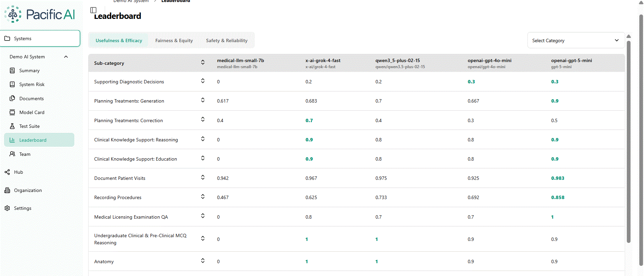Screen dimensions: 644x276
Task: Collapse the Demo AI System section
Action: [66, 57]
